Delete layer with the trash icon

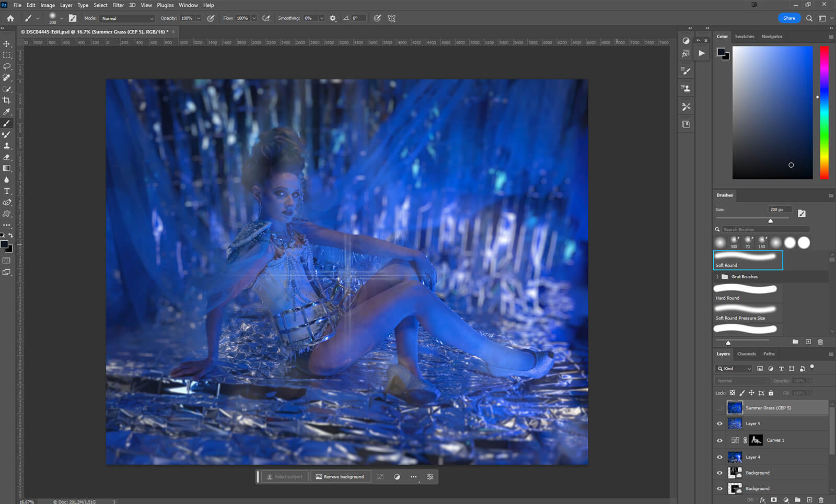(x=821, y=500)
